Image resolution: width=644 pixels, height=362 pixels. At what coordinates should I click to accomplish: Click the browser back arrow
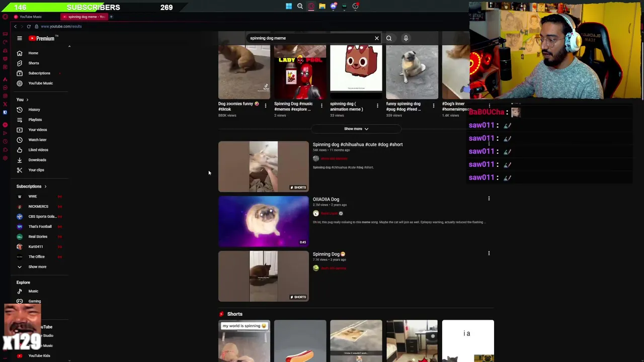(15, 26)
